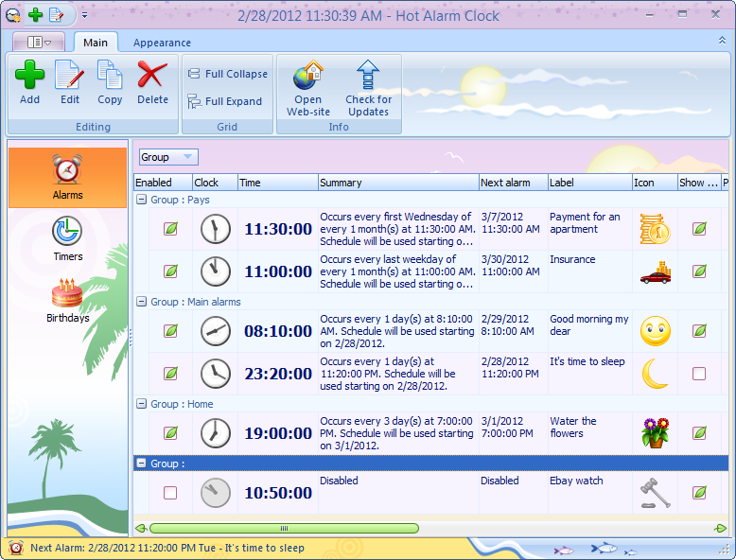Image resolution: width=736 pixels, height=560 pixels.
Task: Click the Copy alarm icon
Action: point(110,76)
